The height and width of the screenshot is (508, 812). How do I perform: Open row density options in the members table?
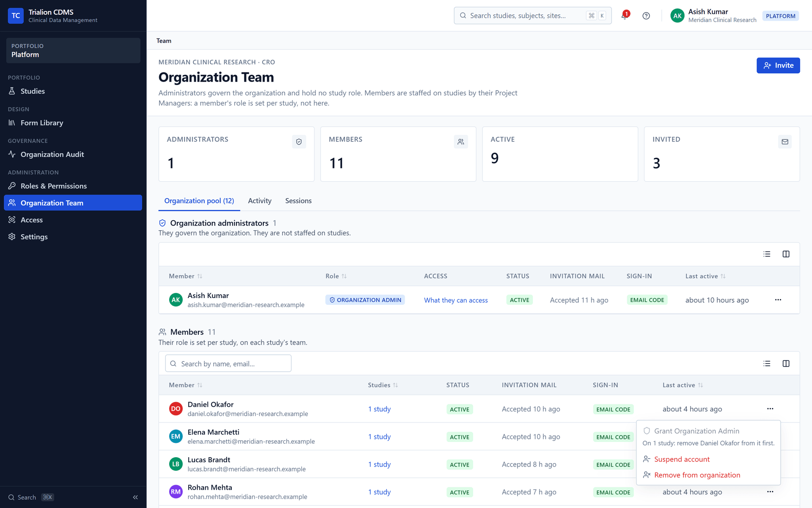click(x=767, y=364)
